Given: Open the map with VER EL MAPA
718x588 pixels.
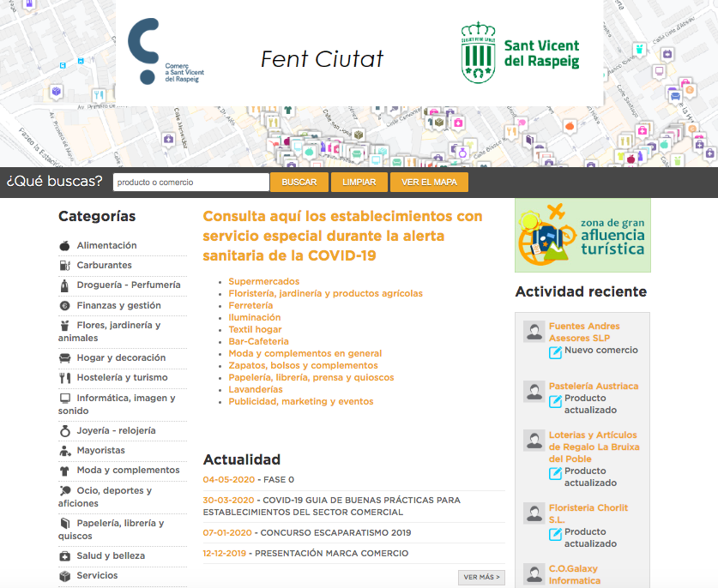Looking at the screenshot, I should click(x=430, y=182).
